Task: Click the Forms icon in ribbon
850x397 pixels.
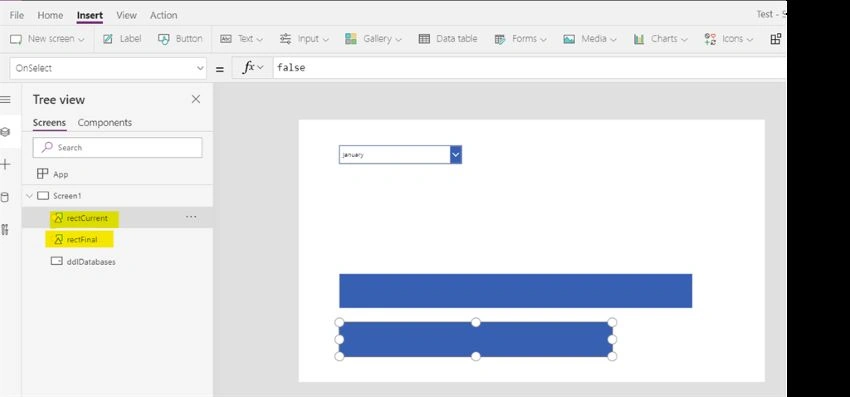Action: click(x=500, y=39)
